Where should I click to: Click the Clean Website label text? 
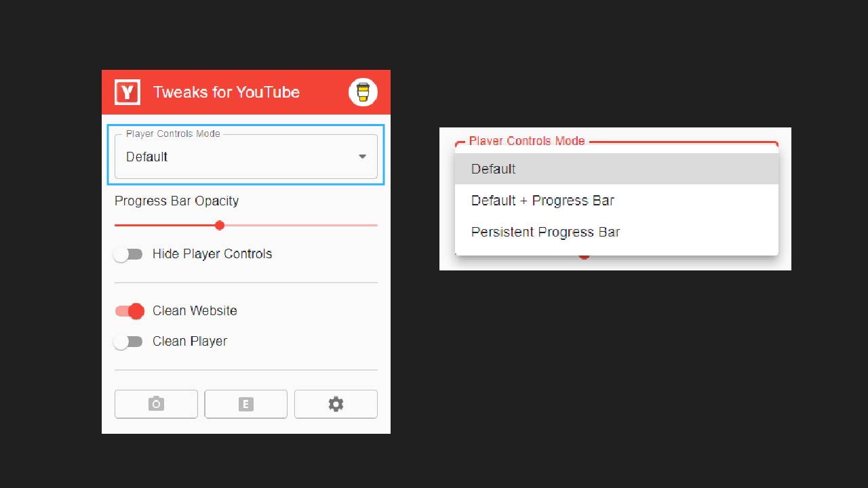pyautogui.click(x=195, y=311)
